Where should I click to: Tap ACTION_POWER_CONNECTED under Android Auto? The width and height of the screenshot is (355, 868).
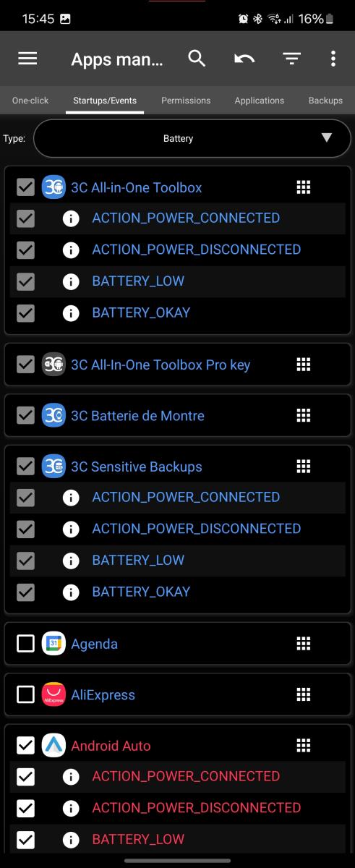[x=186, y=776]
